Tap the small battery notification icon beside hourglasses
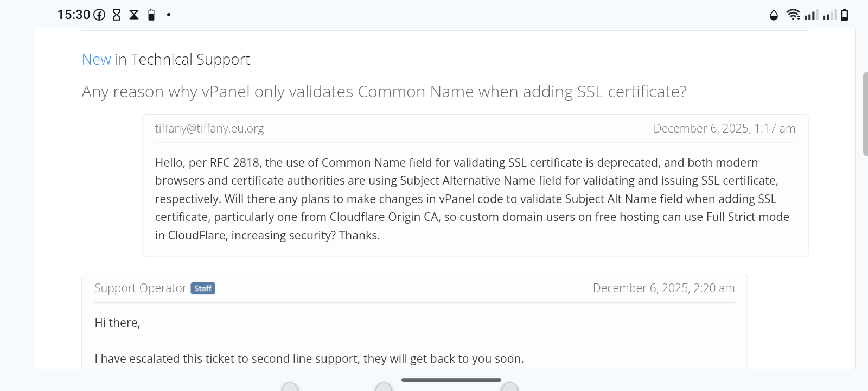 151,15
